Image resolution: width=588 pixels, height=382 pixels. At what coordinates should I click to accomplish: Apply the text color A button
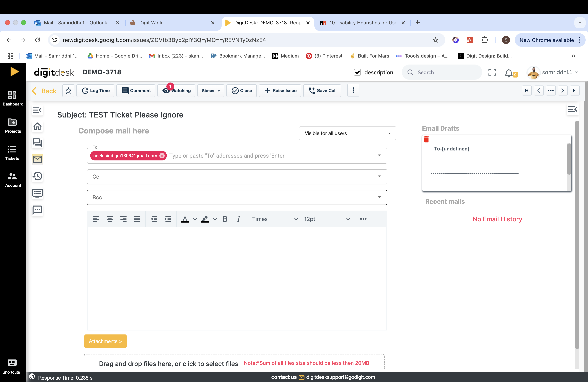click(185, 219)
